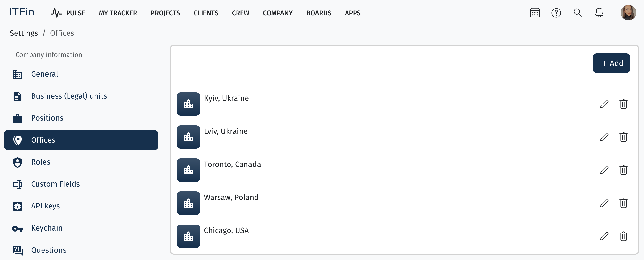Click the Toronto office building icon

coord(188,170)
